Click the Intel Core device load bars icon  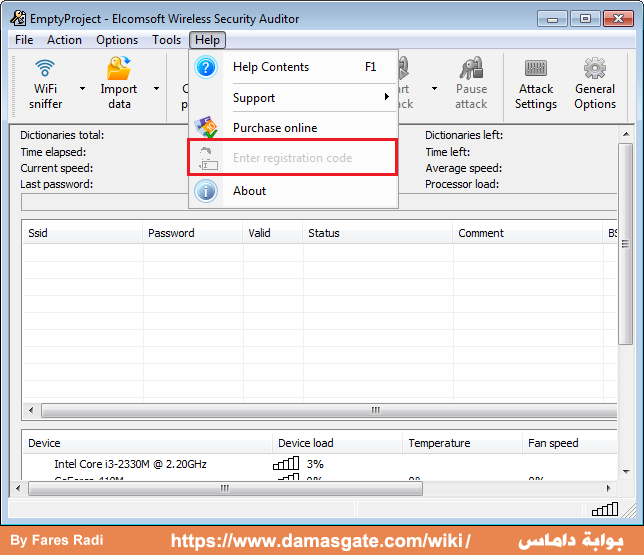(x=286, y=463)
